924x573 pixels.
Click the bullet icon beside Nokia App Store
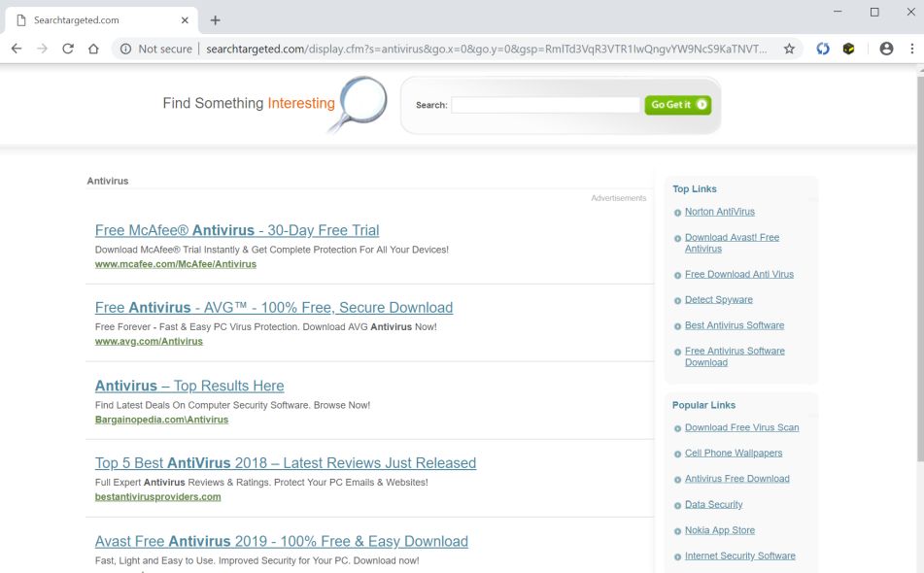click(677, 531)
